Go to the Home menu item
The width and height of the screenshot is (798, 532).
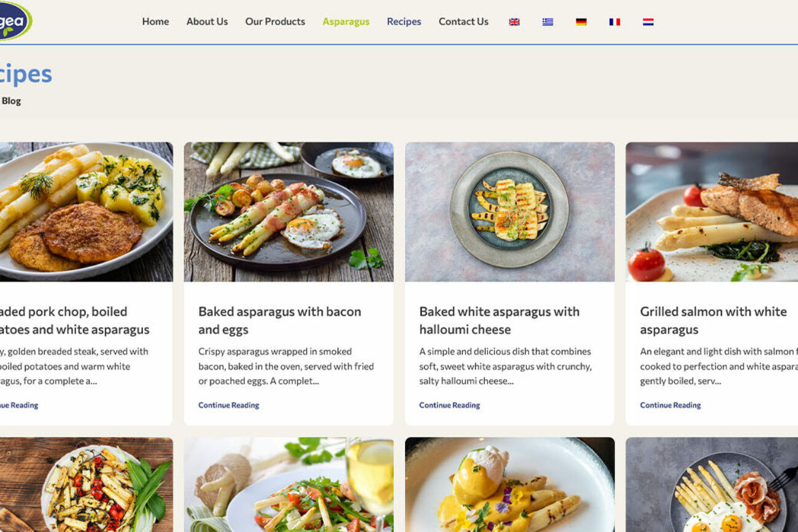155,21
